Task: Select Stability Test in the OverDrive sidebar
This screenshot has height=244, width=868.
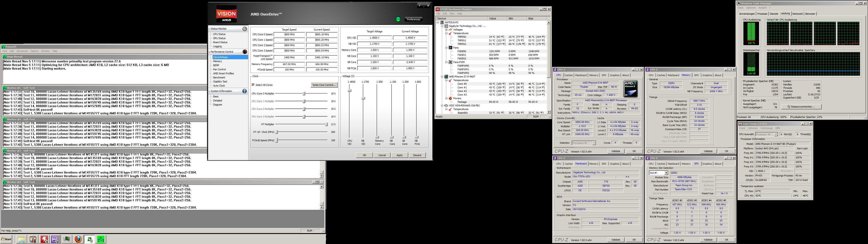Action: [x=220, y=82]
